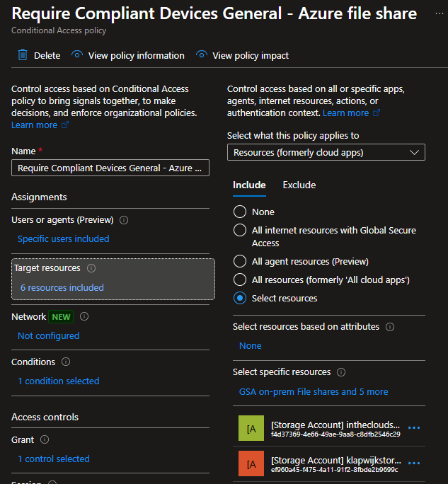Open the Specific users included link
This screenshot has width=448, height=484.
pyautogui.click(x=63, y=238)
